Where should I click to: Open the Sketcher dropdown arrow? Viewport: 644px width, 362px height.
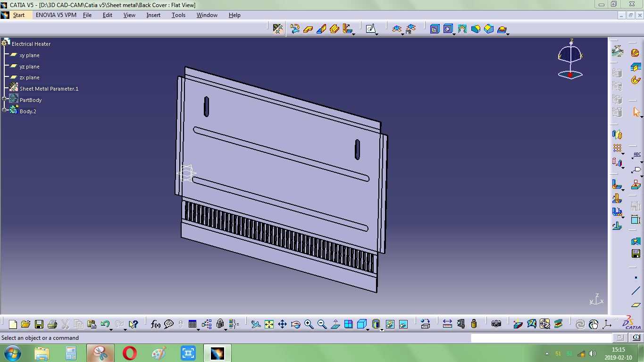coord(377,34)
